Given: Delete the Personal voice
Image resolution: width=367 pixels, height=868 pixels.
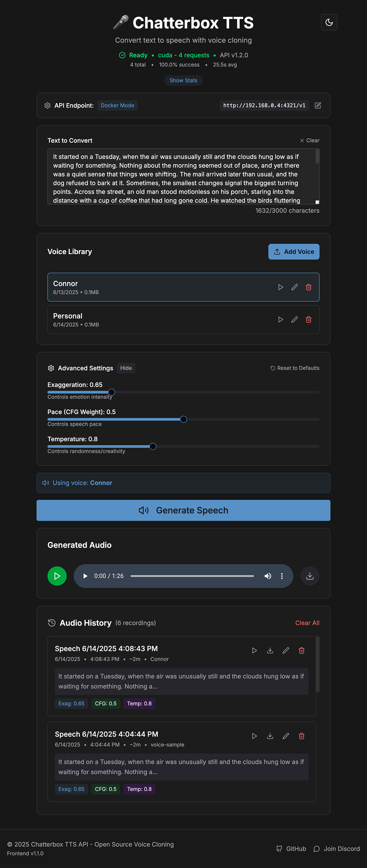Looking at the screenshot, I should click(x=308, y=320).
